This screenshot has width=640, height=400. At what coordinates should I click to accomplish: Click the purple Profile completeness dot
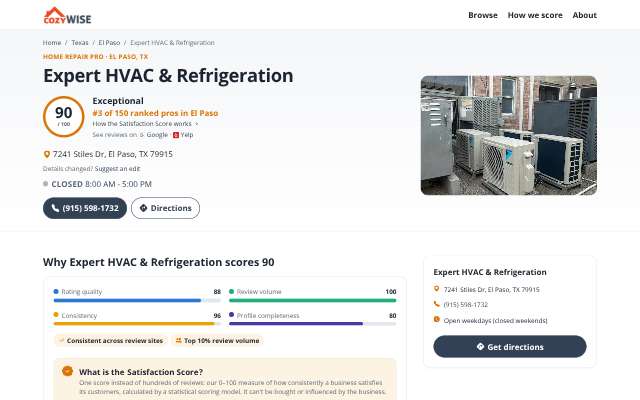[231, 315]
